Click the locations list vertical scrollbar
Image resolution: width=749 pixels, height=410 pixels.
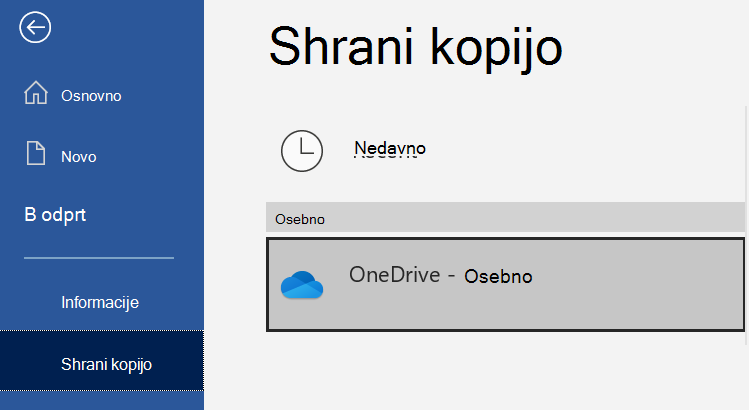pyautogui.click(x=747, y=225)
